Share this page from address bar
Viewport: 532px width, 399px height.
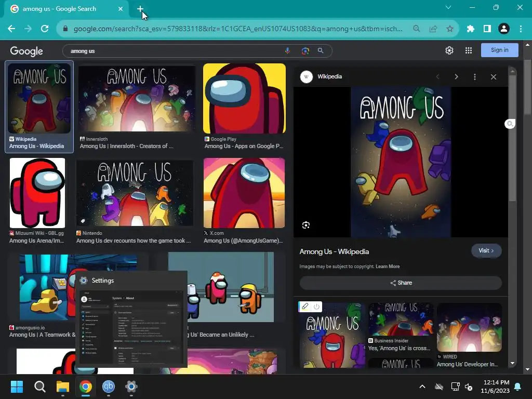[x=433, y=29]
